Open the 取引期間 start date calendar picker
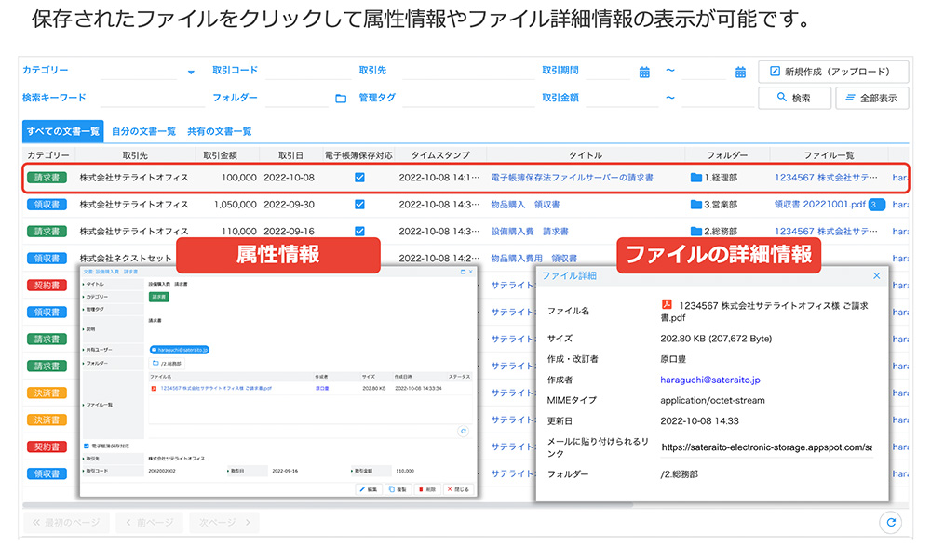 click(644, 72)
